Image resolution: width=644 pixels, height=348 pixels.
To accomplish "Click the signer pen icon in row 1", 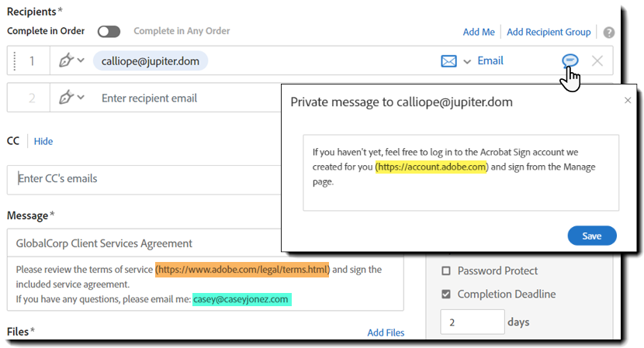I will [x=67, y=60].
